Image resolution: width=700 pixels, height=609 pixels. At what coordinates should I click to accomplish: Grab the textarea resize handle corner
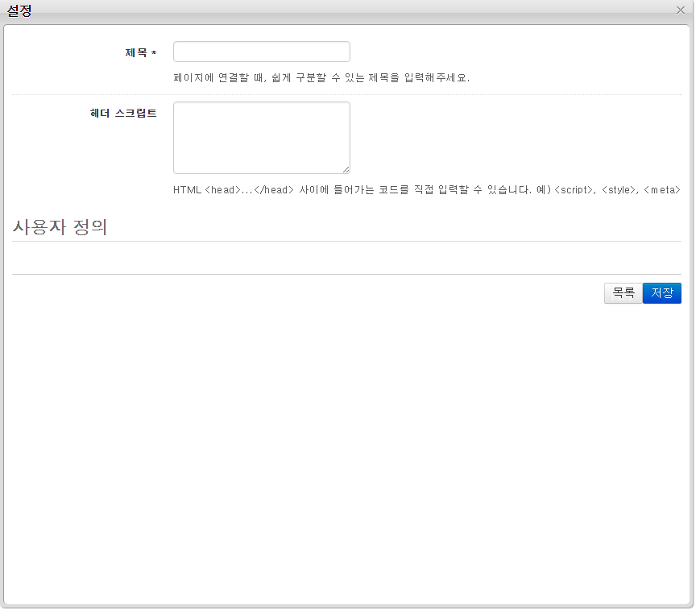click(346, 170)
